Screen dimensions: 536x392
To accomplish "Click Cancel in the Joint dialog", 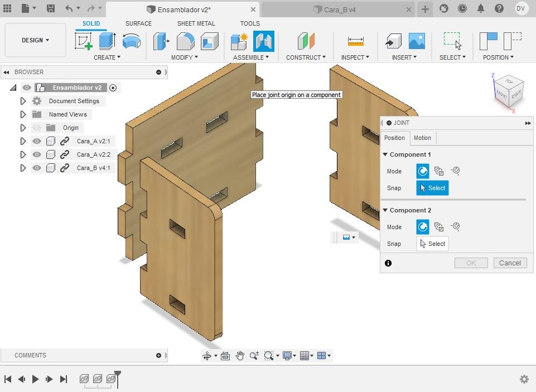I will (x=510, y=263).
